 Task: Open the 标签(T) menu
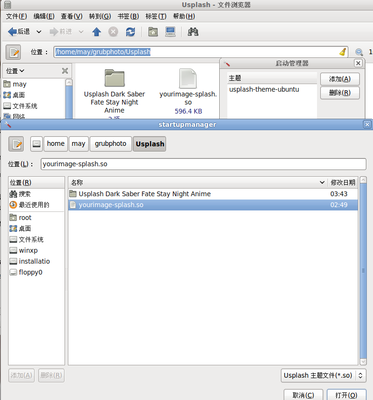156,16
